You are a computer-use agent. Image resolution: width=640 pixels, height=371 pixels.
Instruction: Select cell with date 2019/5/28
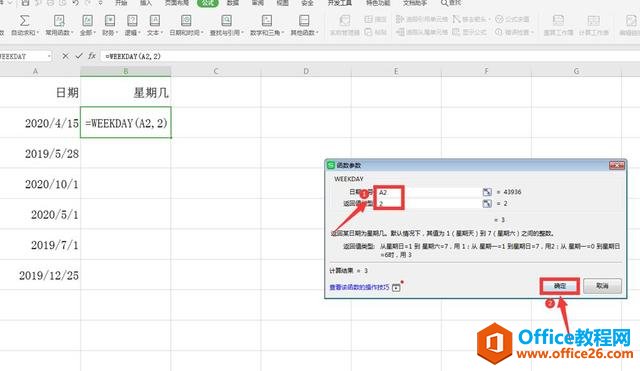(40, 153)
